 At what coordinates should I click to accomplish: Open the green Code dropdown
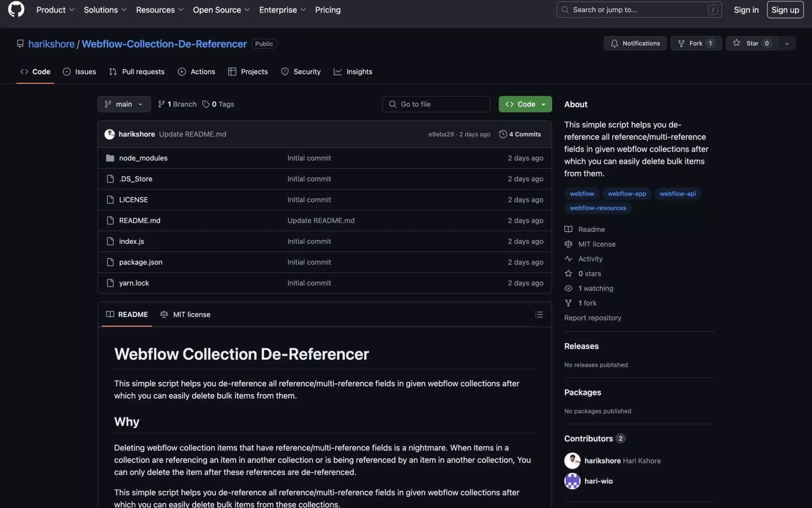pos(525,104)
